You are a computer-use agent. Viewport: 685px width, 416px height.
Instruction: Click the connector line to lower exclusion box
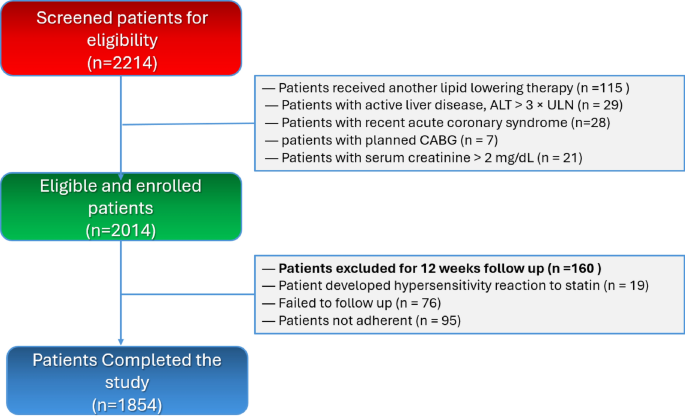[190, 294]
